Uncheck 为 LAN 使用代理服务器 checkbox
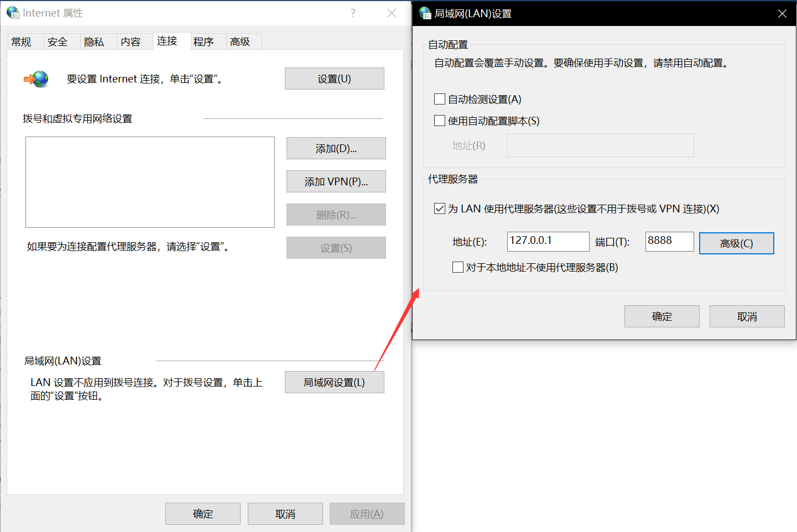Screen dimensions: 797x532 coord(440,208)
